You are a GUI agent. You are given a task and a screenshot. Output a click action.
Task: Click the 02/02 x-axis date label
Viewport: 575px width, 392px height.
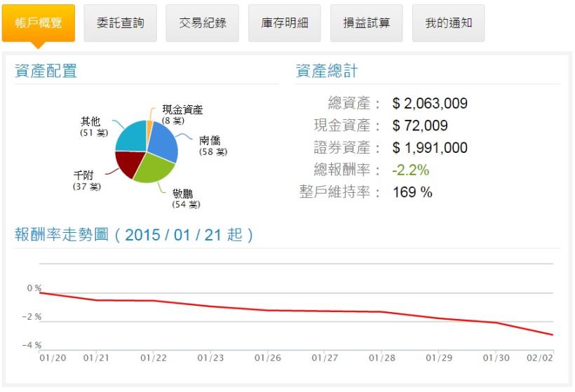point(540,358)
